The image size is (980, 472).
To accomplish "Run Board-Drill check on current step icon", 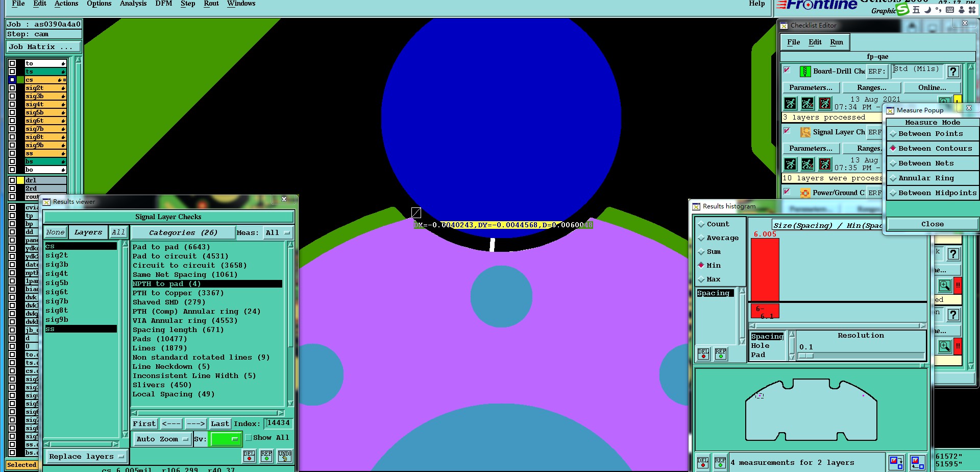I will tap(790, 104).
